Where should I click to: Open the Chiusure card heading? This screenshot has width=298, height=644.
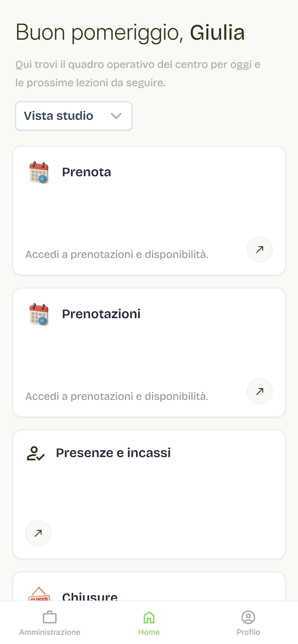pos(90,596)
